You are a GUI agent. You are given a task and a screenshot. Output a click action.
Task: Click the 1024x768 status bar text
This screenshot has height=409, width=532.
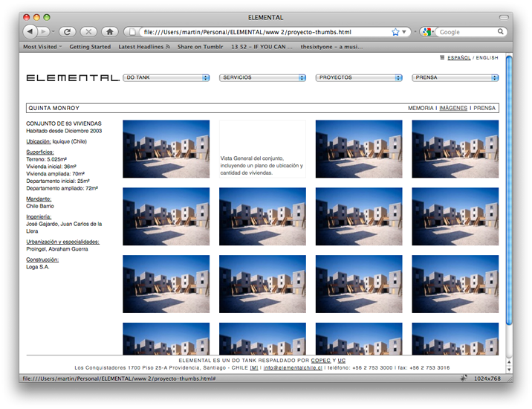pos(487,379)
